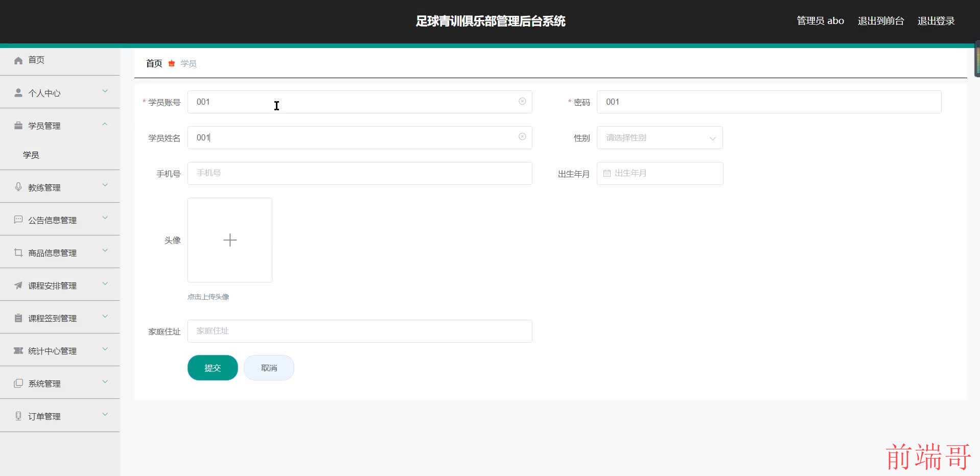Collapse 学员管理 using its up chevron
The width and height of the screenshot is (980, 476).
tap(105, 124)
